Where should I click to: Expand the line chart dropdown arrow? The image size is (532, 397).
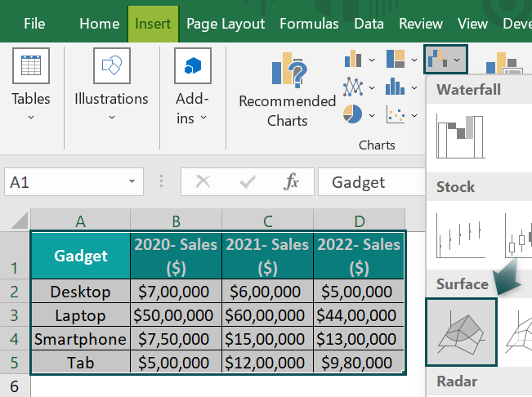point(372,87)
